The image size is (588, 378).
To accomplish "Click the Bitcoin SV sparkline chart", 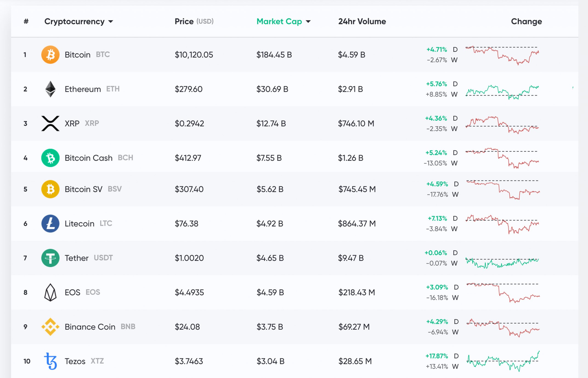I will [x=503, y=190].
